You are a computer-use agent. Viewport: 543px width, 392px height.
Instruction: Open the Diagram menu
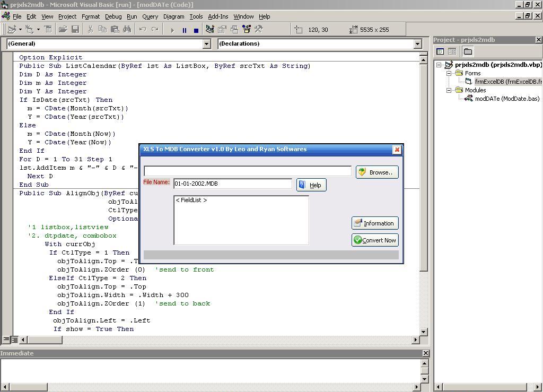(174, 16)
